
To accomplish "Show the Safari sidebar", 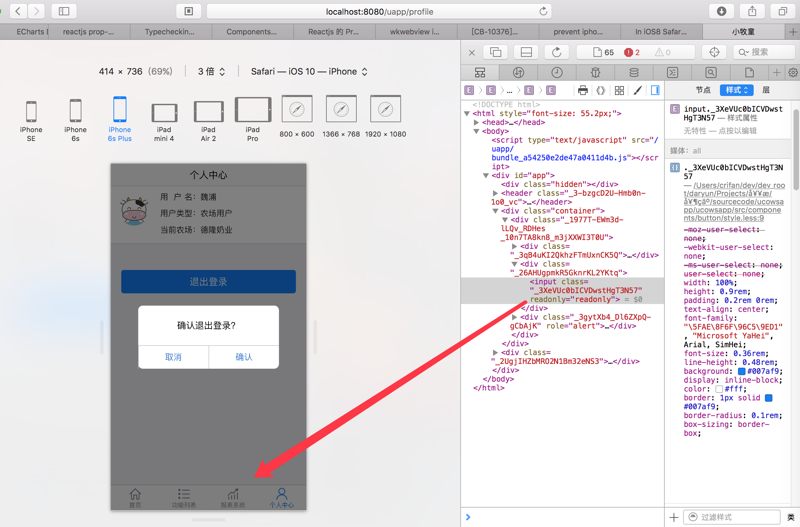I will click(64, 11).
